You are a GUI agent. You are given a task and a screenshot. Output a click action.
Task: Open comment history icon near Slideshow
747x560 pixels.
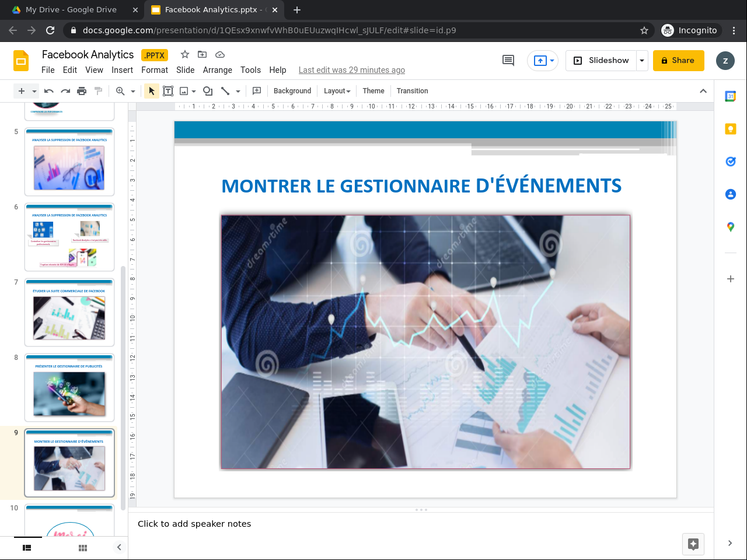(x=508, y=61)
